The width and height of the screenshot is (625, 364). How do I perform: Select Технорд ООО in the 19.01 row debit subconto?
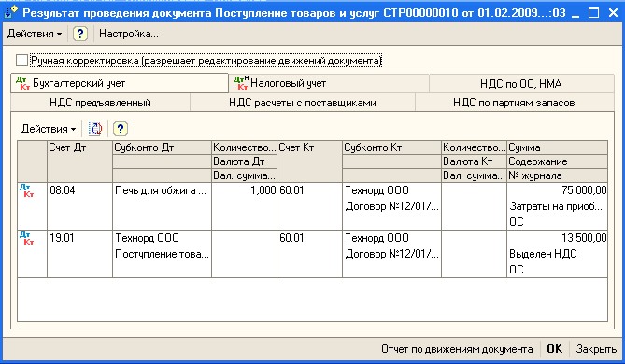162,238
